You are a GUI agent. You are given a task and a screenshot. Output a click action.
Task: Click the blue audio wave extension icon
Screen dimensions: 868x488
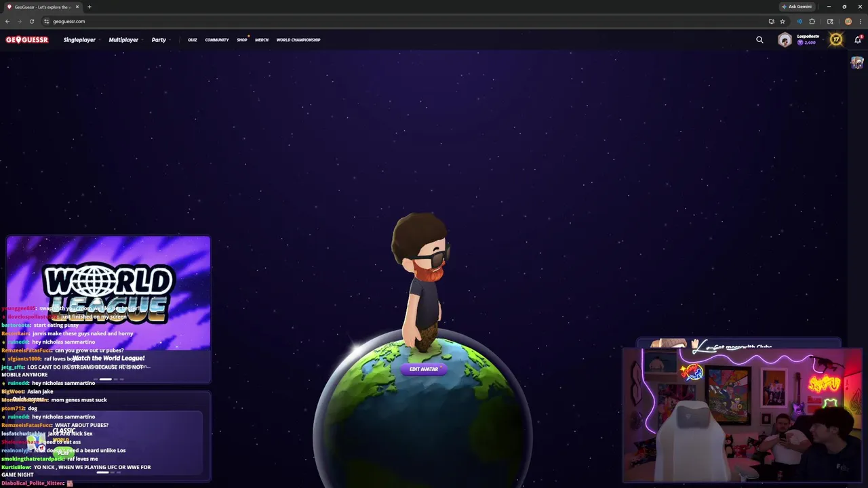pyautogui.click(x=799, y=21)
